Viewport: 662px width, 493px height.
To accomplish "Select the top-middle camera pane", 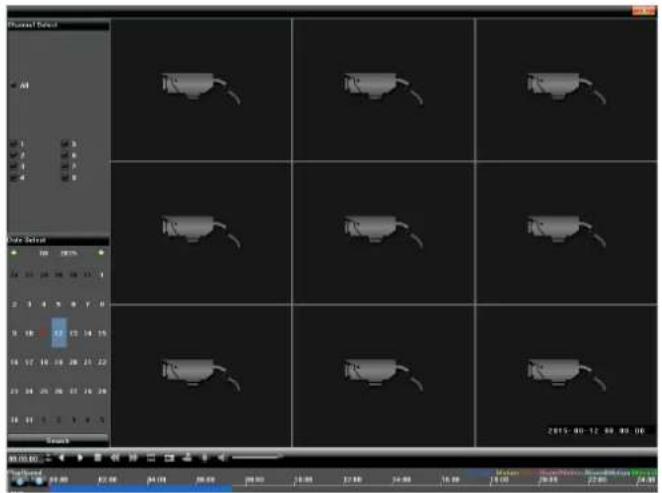I will click(383, 89).
